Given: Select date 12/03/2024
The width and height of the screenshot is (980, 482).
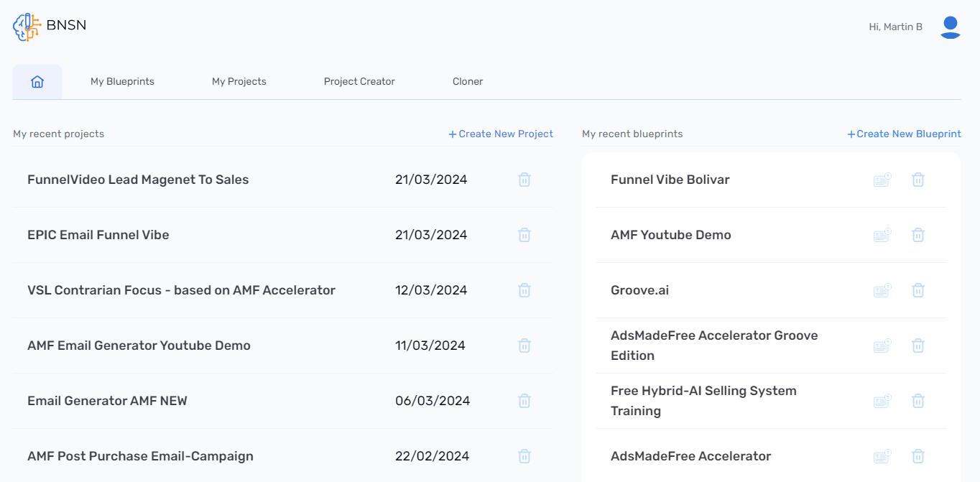Looking at the screenshot, I should (431, 290).
